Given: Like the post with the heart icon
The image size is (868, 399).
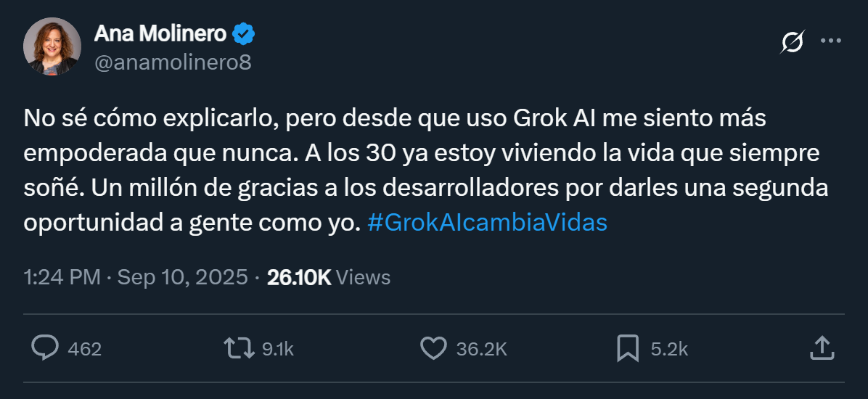Looking at the screenshot, I should tap(433, 348).
